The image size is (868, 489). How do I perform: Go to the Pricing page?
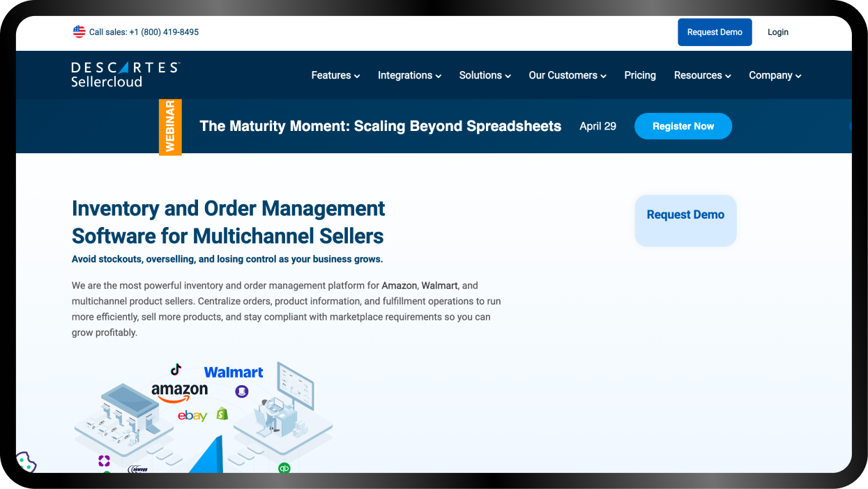[x=640, y=75]
